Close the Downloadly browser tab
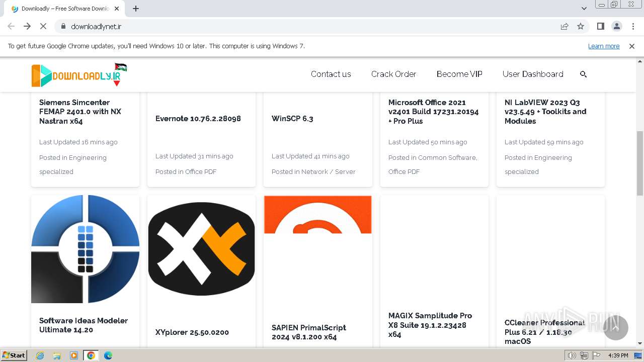Viewport: 644px width, 362px height. pyautogui.click(x=117, y=9)
